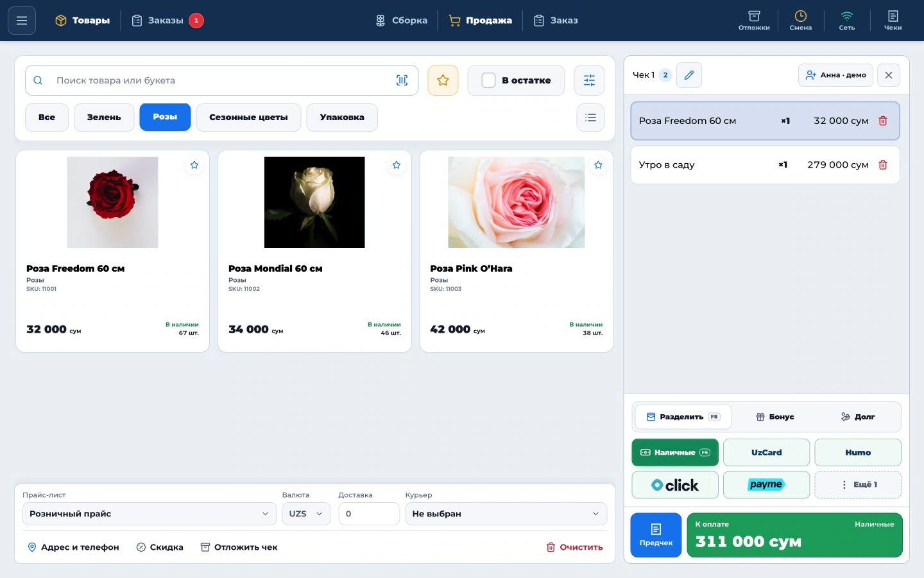Click the Доставка amount field
This screenshot has height=578, width=924.
pyautogui.click(x=369, y=514)
